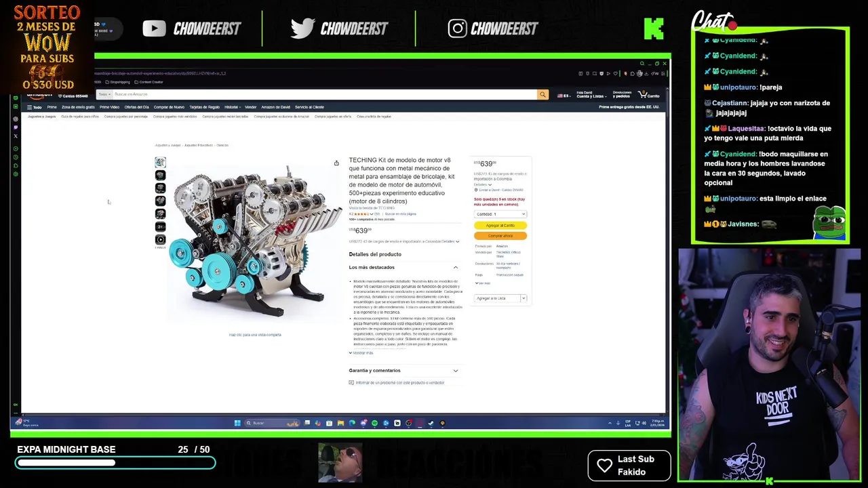Expand 'Ver más' in buy box
Screen dimensions: 868x488
click(x=483, y=283)
